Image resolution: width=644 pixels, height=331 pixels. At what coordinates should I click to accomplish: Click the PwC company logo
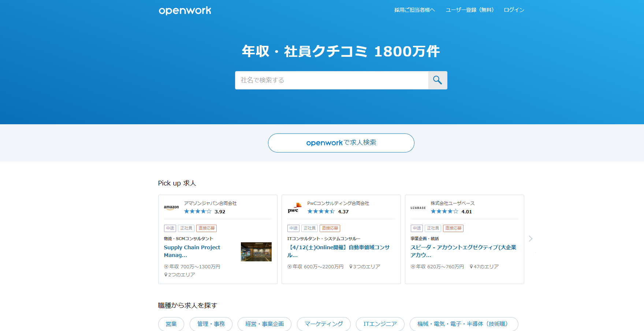coord(294,208)
